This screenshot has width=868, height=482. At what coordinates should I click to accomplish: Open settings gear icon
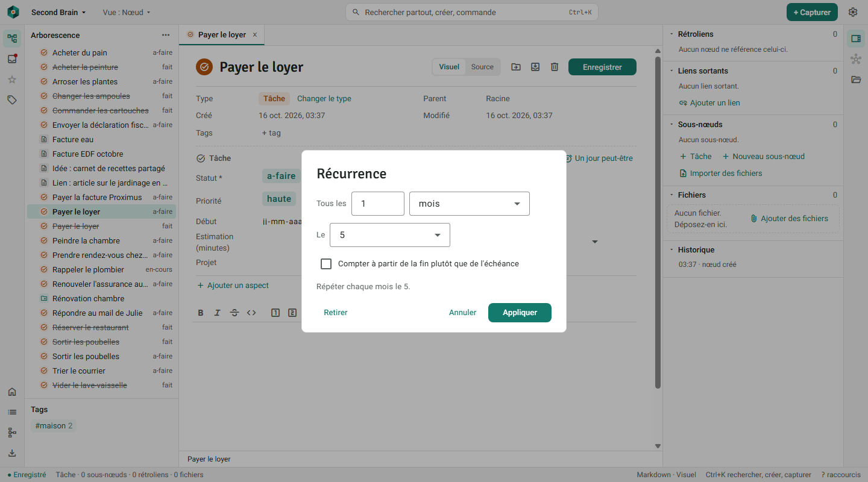click(x=853, y=12)
